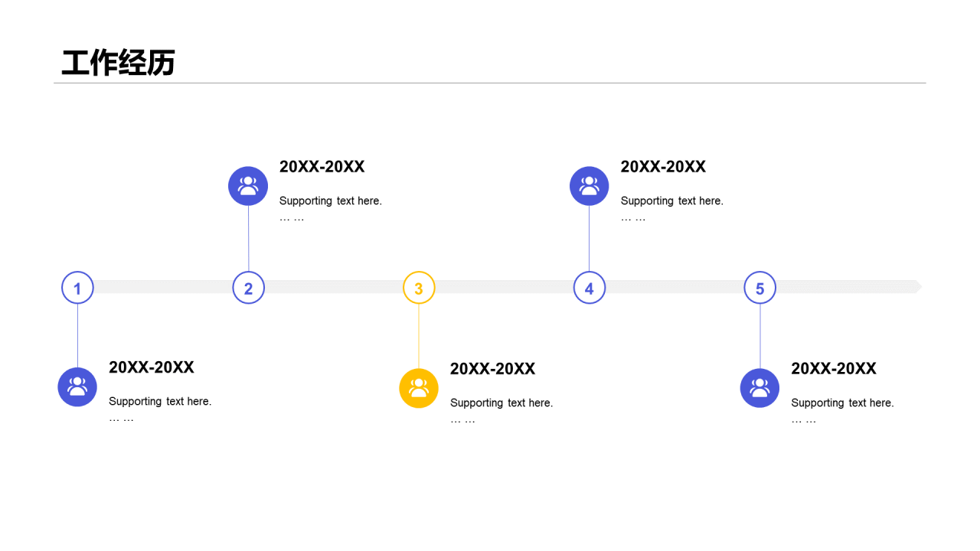
Task: Click the supporting text for marker 4
Action: 671,201
